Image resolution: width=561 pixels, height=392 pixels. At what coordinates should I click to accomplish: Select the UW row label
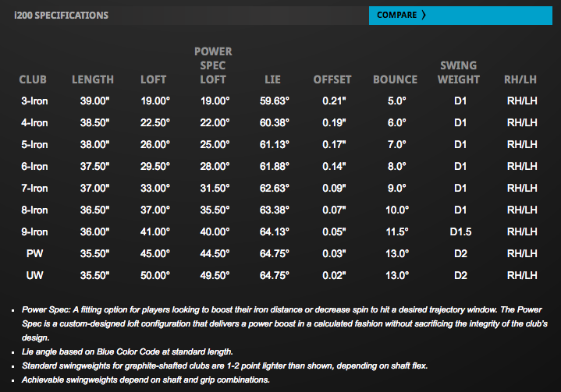[34, 276]
